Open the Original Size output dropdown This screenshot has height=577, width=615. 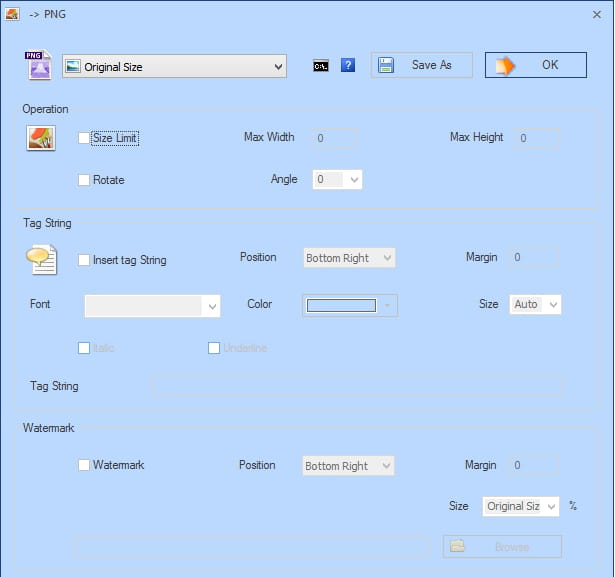click(174, 66)
